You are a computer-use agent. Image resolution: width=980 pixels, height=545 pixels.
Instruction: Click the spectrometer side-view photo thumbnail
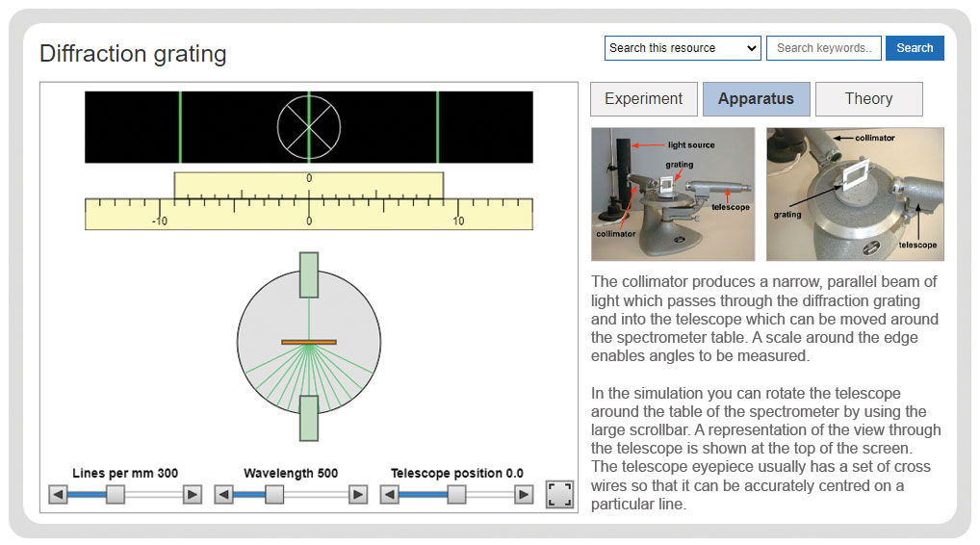(673, 195)
